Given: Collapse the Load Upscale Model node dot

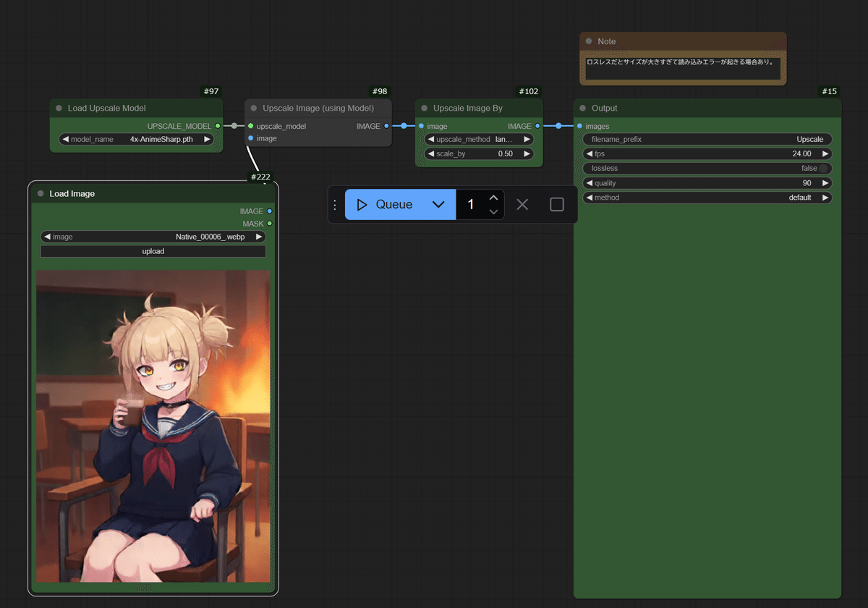Looking at the screenshot, I should pos(59,109).
